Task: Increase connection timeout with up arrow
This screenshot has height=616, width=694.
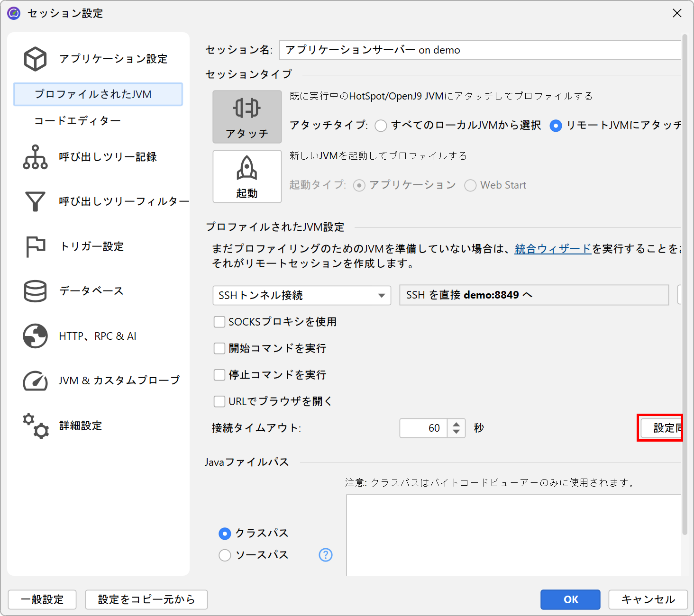Action: pyautogui.click(x=456, y=424)
